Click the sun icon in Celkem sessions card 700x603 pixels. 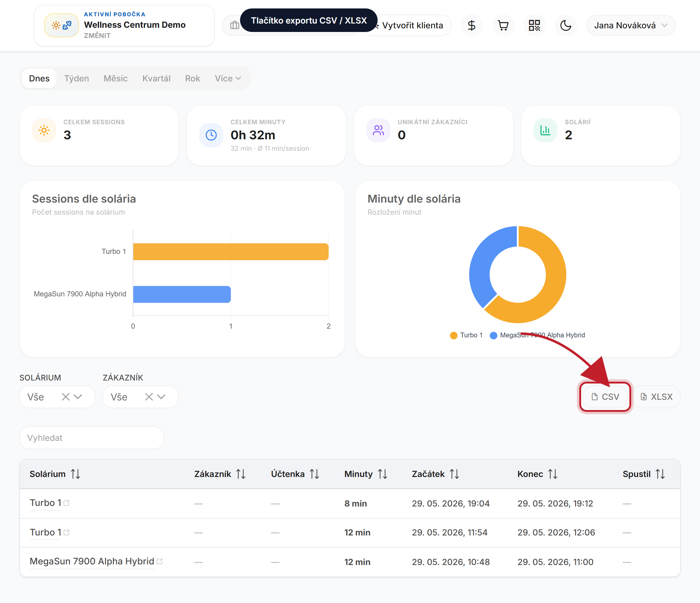[44, 130]
